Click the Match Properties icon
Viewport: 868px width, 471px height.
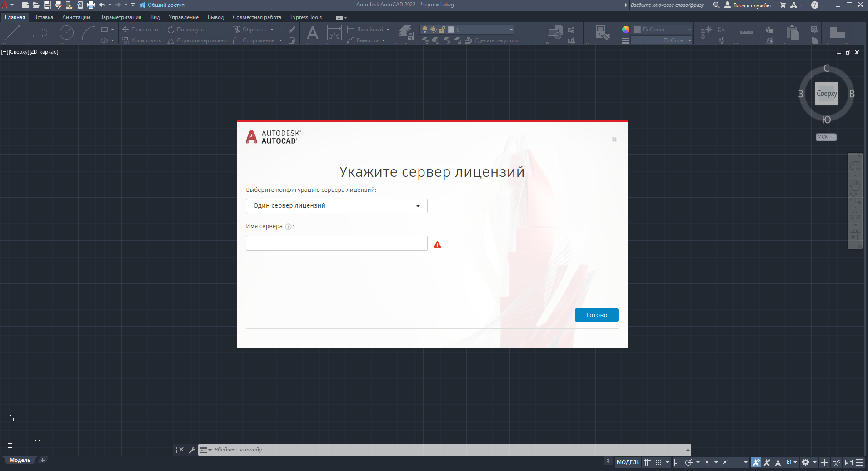(602, 33)
